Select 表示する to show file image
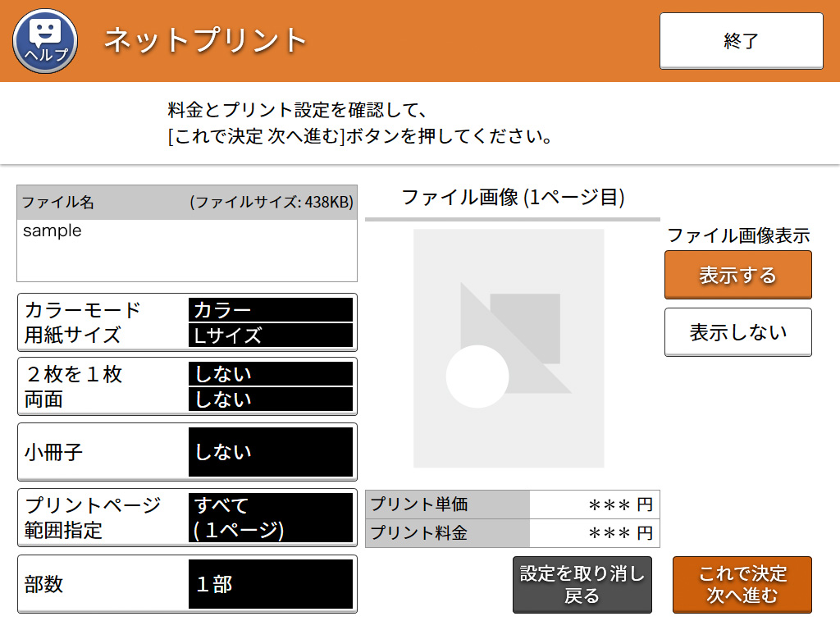This screenshot has height=630, width=840. click(737, 275)
